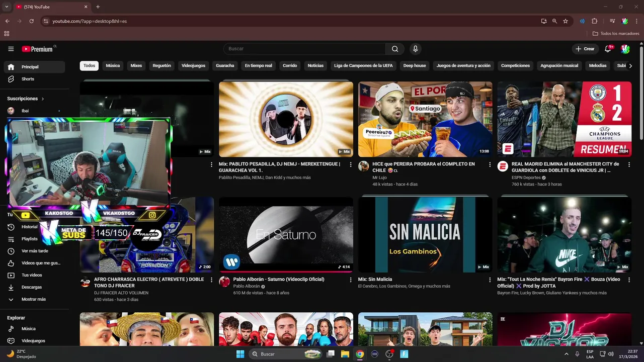Click the YouTube search input field
644x362 pixels.
[x=304, y=49]
